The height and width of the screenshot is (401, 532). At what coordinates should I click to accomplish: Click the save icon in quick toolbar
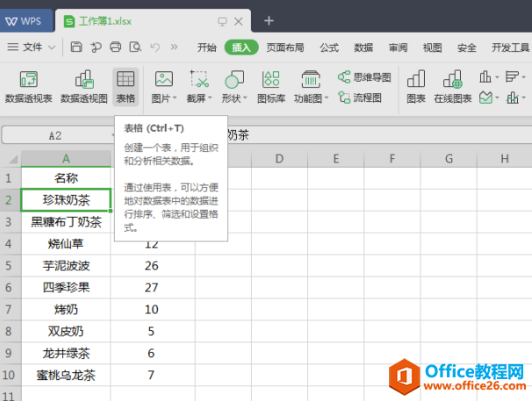click(76, 47)
